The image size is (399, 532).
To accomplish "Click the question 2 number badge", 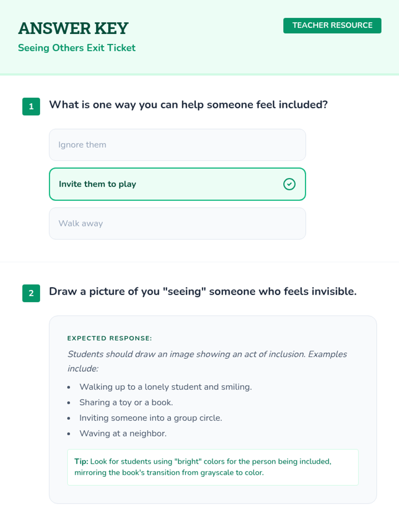I will pyautogui.click(x=31, y=293).
